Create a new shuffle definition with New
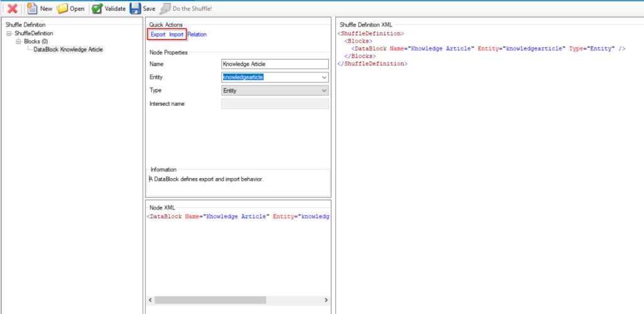 (x=40, y=9)
